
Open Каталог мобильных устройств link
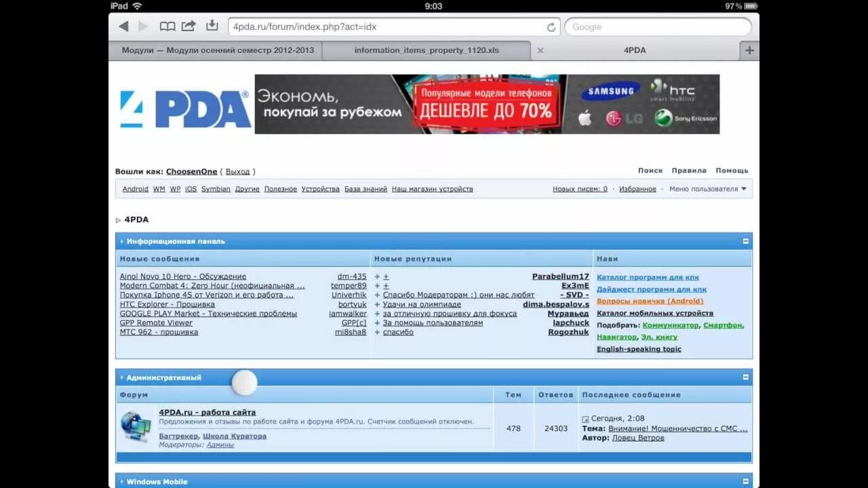[x=655, y=313]
